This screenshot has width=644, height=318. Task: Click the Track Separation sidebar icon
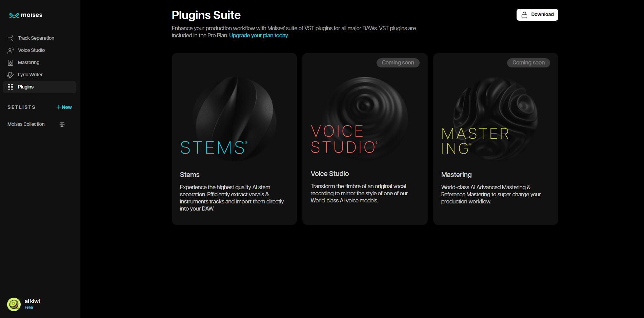coord(11,38)
